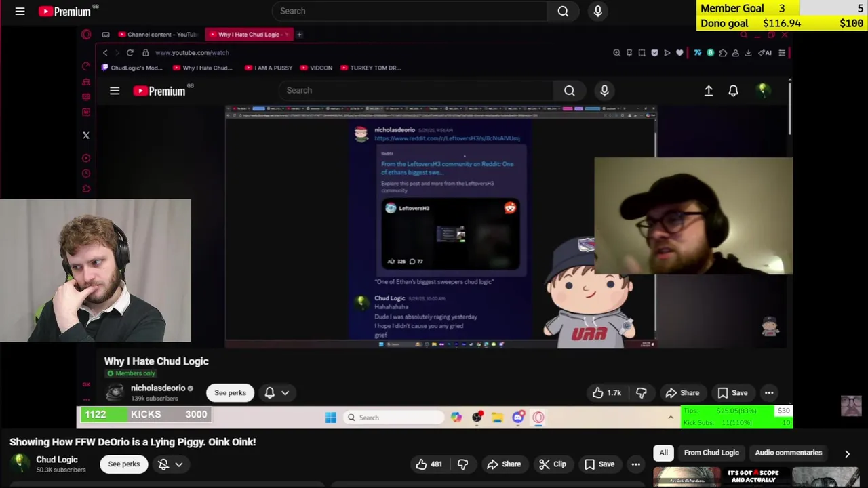The image size is (868, 488).
Task: Click the Opera GX logo in the video's browser
Action: [x=86, y=35]
